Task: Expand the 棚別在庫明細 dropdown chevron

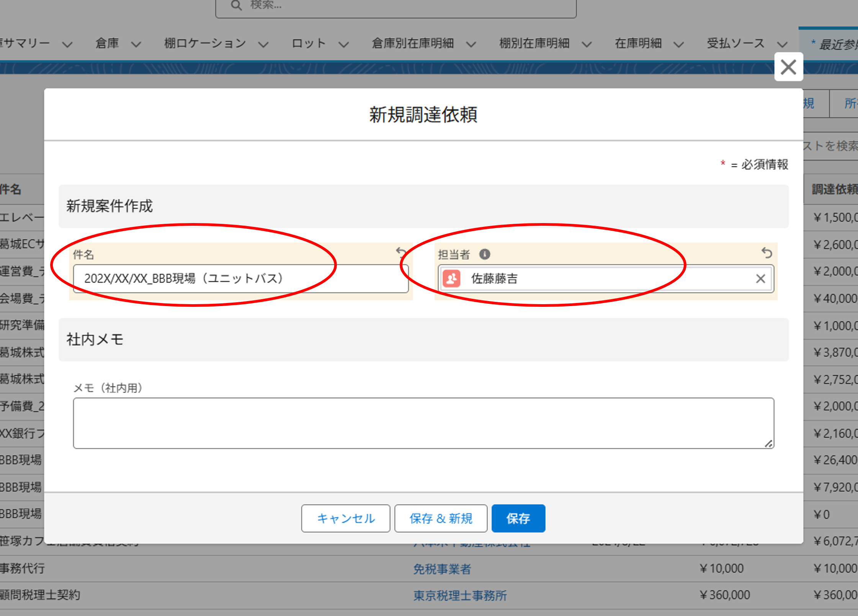Action: (587, 44)
